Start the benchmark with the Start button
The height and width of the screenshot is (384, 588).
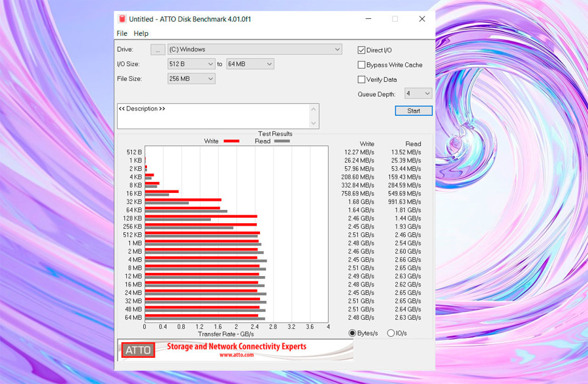point(414,111)
